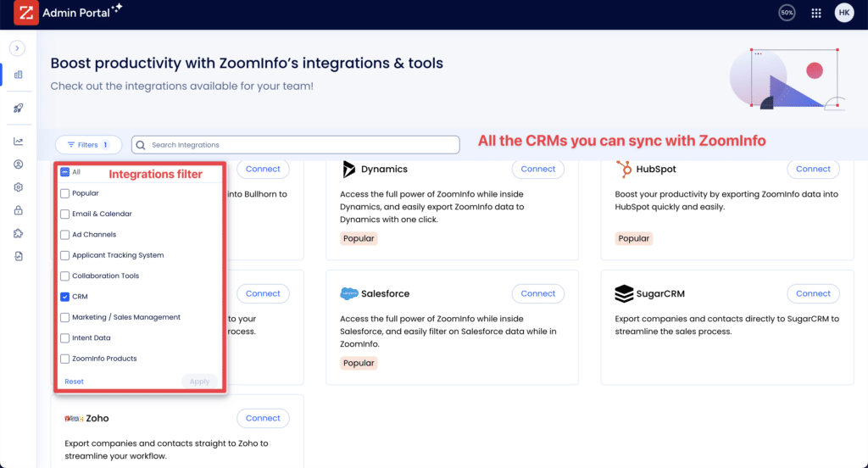Toggle the All filter checkbox
Screen dimensions: 868x468
tap(64, 172)
